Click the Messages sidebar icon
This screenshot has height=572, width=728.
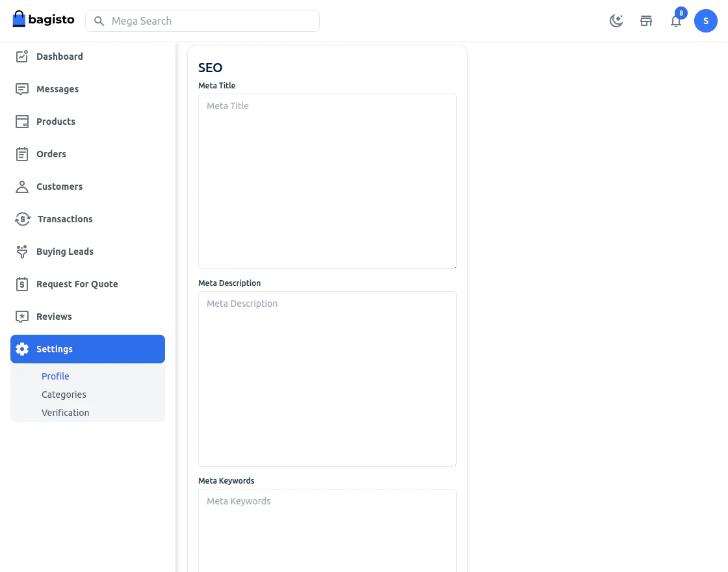(x=22, y=89)
